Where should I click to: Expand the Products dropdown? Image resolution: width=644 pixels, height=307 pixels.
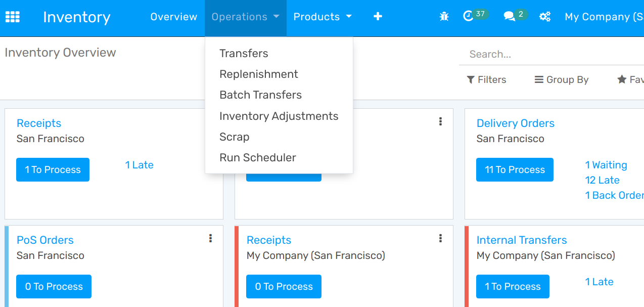tap(322, 16)
